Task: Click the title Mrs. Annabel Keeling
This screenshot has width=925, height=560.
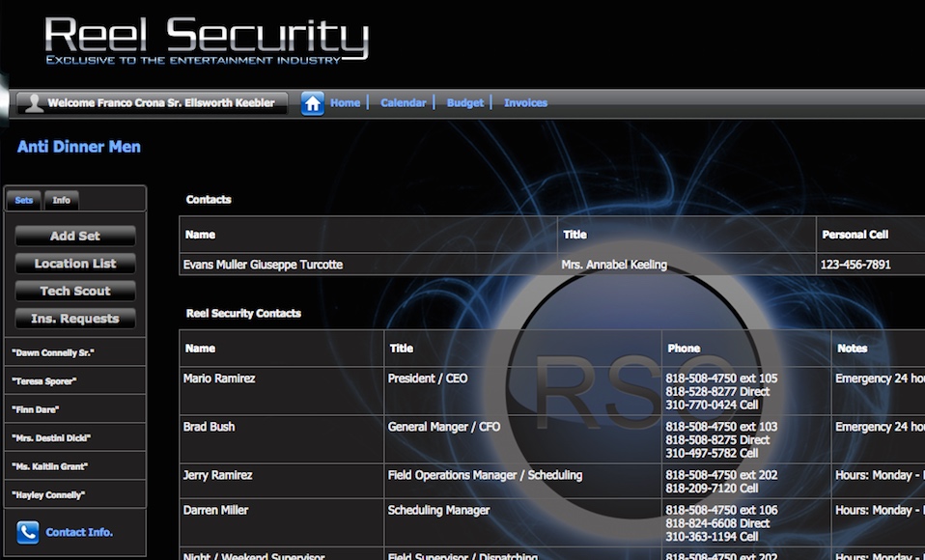Action: (x=614, y=265)
